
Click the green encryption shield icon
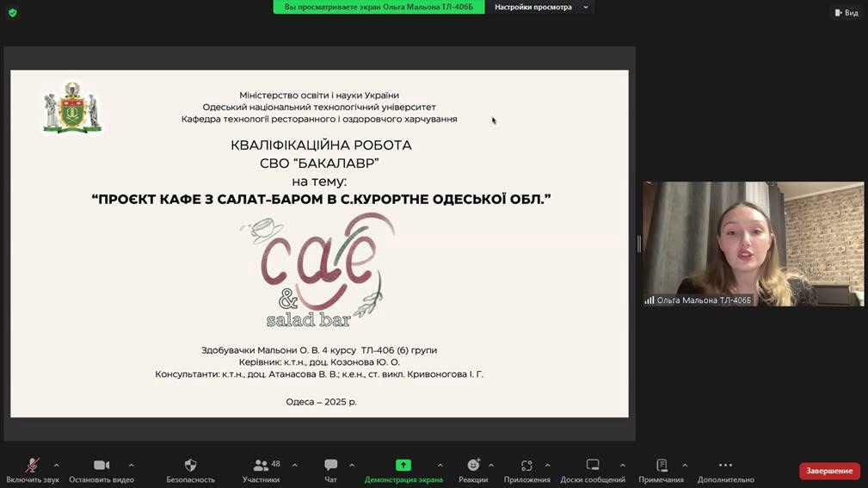[x=13, y=12]
